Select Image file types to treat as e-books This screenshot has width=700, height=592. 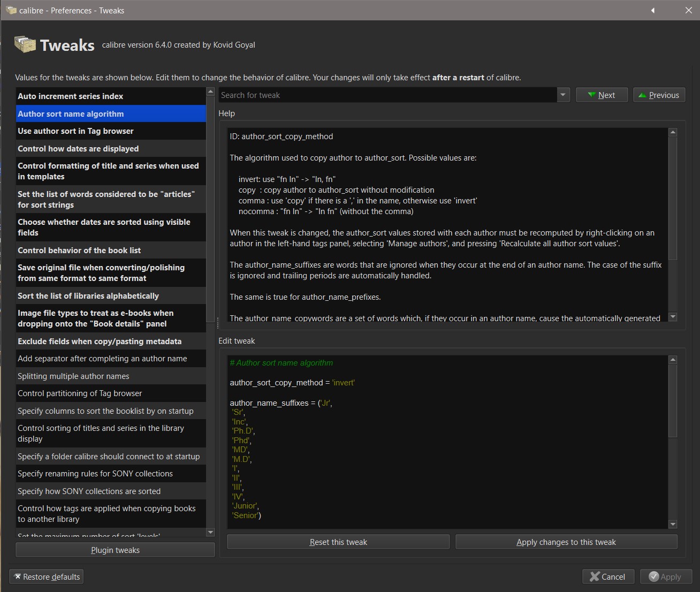pos(111,318)
